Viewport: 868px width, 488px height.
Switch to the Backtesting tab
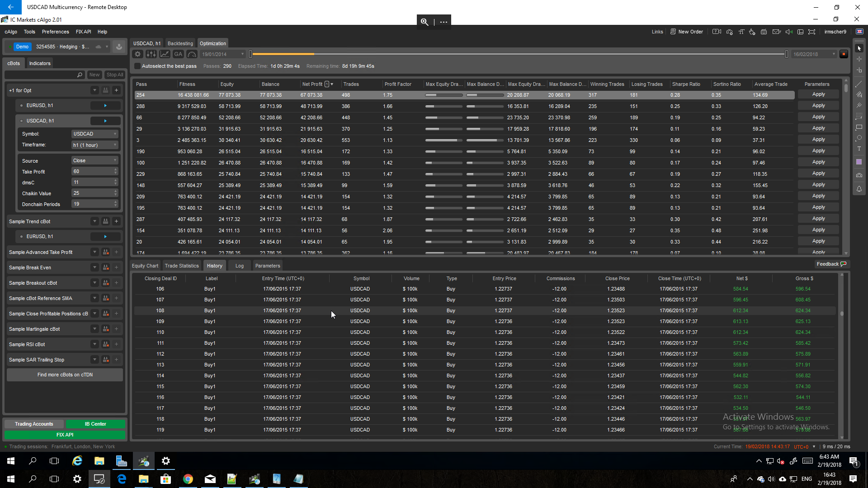click(x=180, y=43)
